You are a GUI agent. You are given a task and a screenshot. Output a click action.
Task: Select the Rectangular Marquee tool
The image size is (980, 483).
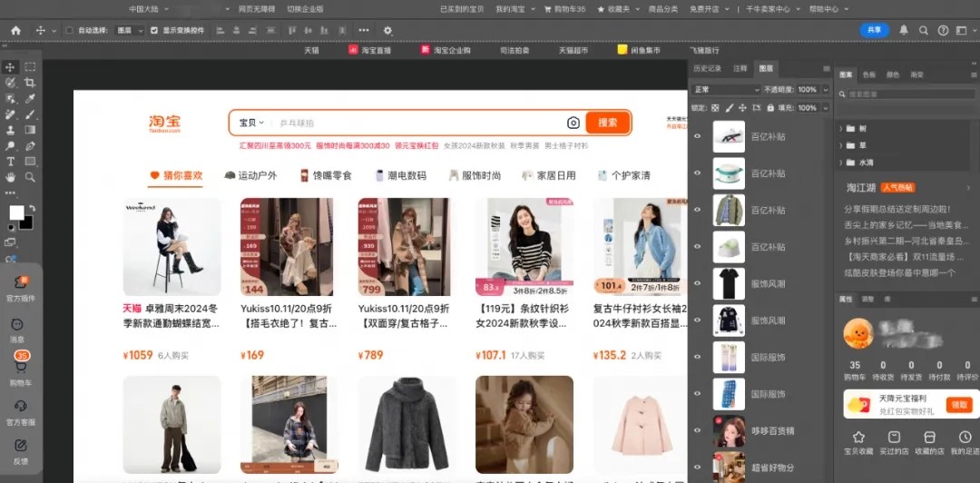pos(30,67)
